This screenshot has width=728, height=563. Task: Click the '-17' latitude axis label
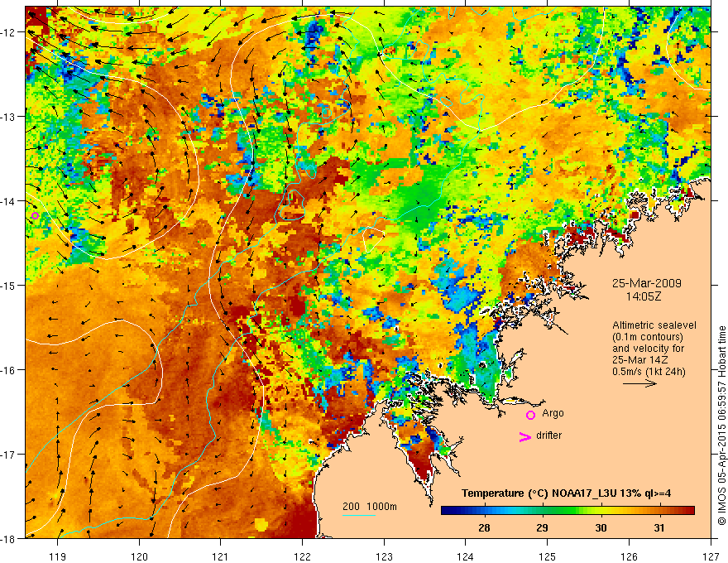[8, 455]
